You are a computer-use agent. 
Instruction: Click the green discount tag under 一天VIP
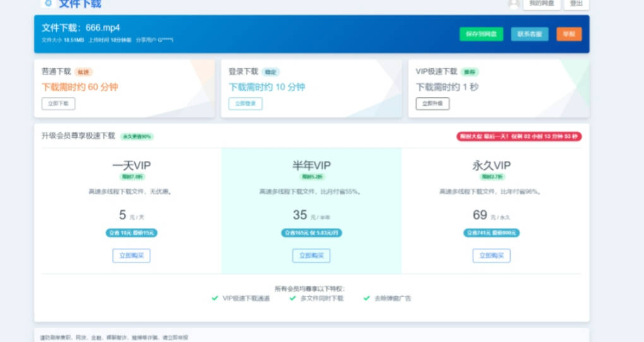pos(132,177)
